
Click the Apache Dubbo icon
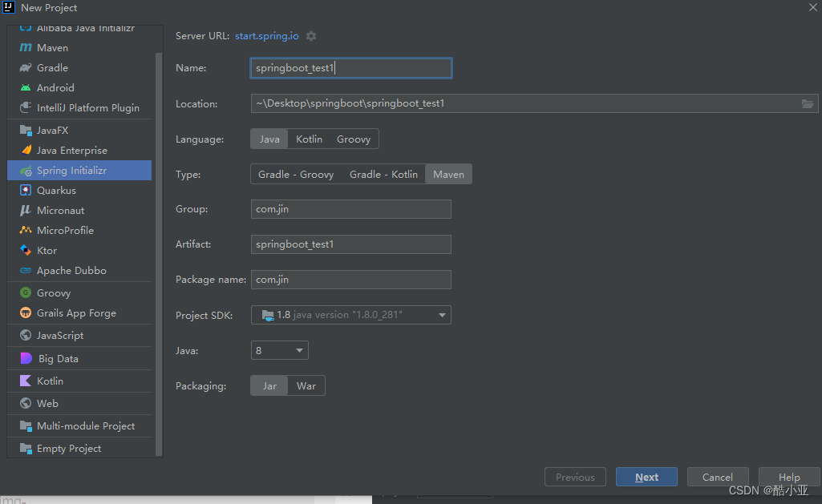click(x=25, y=270)
